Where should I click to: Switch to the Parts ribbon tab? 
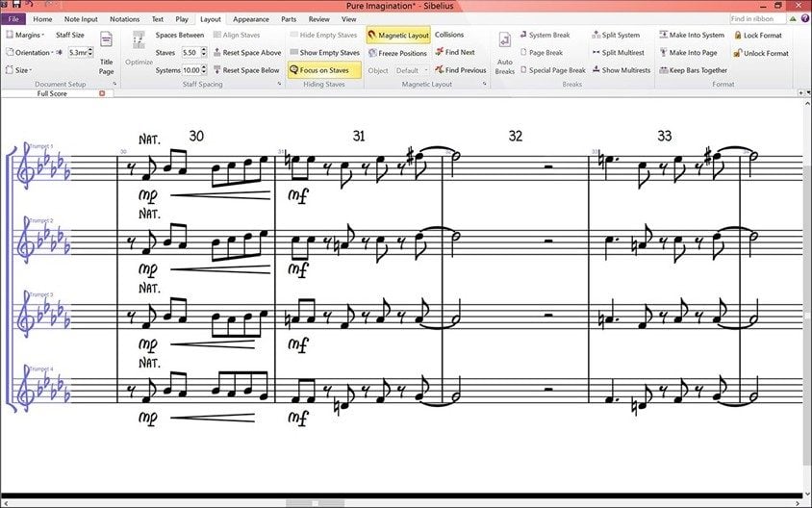point(289,19)
